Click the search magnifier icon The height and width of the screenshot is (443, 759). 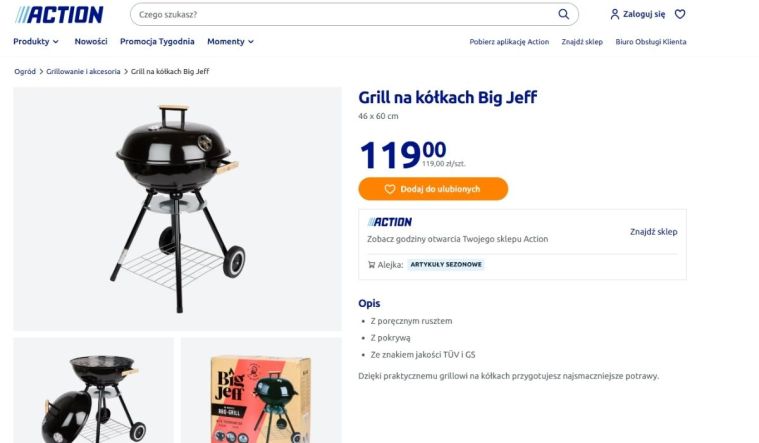(563, 14)
